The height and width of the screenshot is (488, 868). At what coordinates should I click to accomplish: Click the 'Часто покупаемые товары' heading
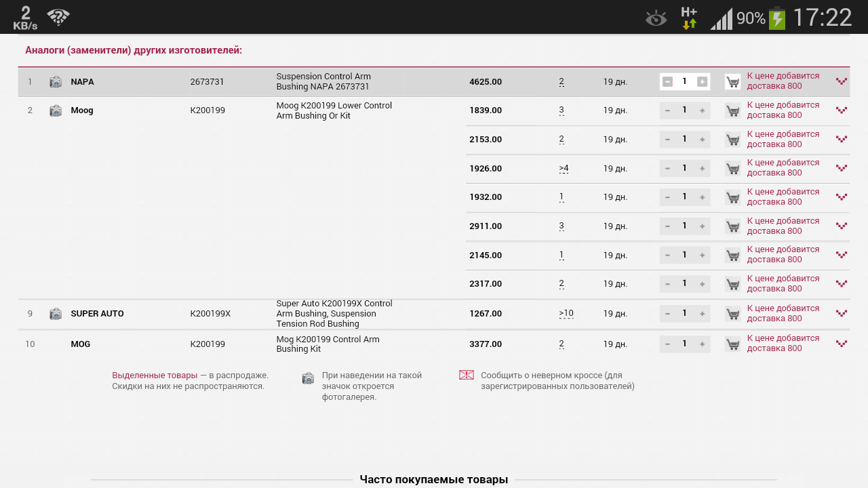(434, 480)
